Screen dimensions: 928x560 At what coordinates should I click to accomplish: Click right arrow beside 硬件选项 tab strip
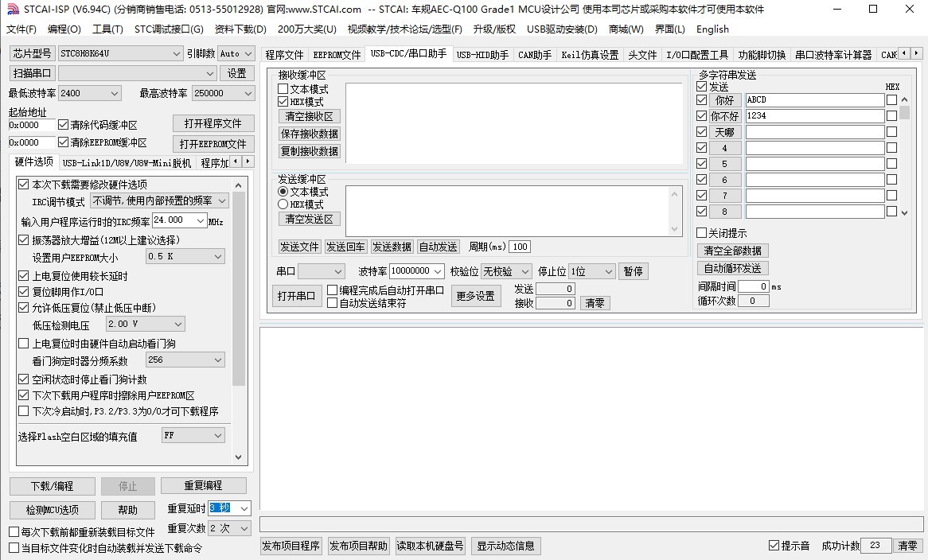248,162
